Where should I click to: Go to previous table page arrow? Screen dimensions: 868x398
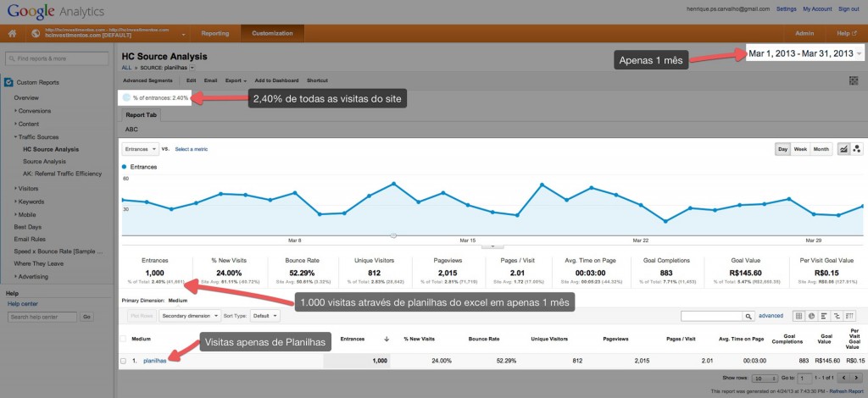point(843,378)
